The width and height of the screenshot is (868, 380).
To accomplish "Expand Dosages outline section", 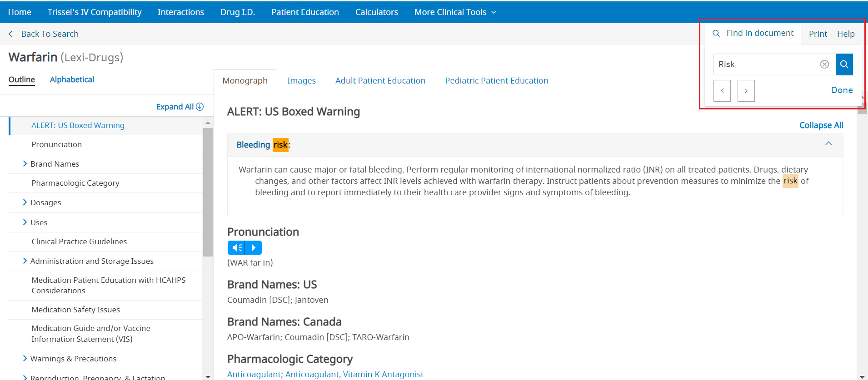I will click(25, 202).
